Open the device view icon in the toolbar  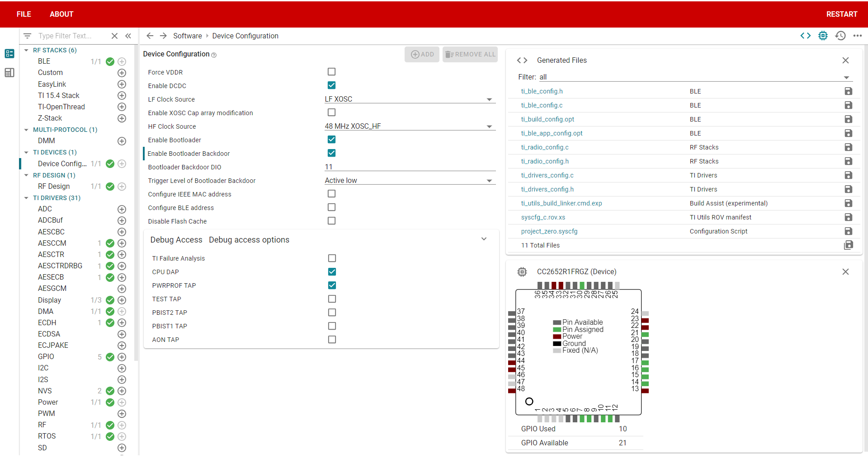(x=823, y=36)
